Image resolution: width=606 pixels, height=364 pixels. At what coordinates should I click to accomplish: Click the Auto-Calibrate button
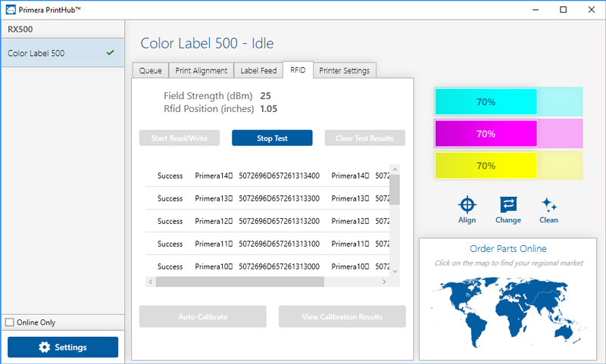(x=203, y=316)
